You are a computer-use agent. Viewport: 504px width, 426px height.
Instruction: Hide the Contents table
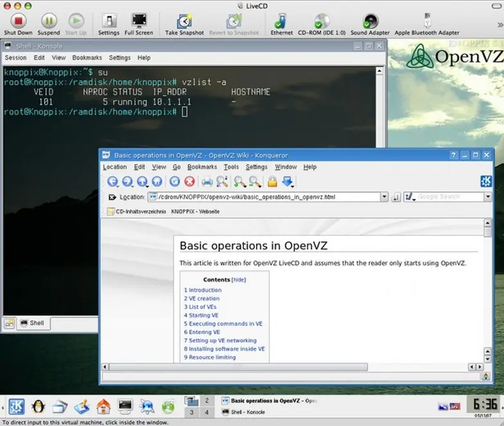238,280
